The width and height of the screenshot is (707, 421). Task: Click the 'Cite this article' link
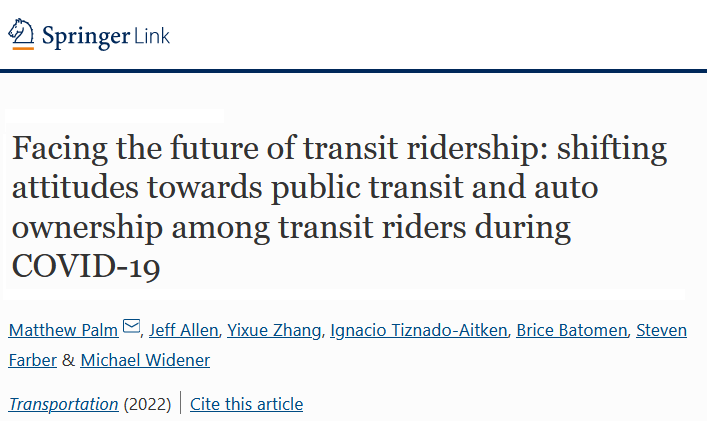pos(246,404)
